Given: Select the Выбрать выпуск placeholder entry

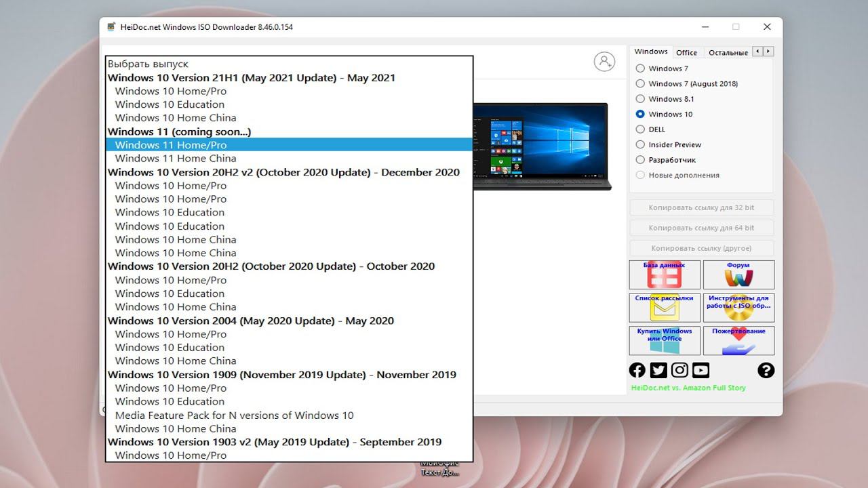Looking at the screenshot, I should coord(289,64).
